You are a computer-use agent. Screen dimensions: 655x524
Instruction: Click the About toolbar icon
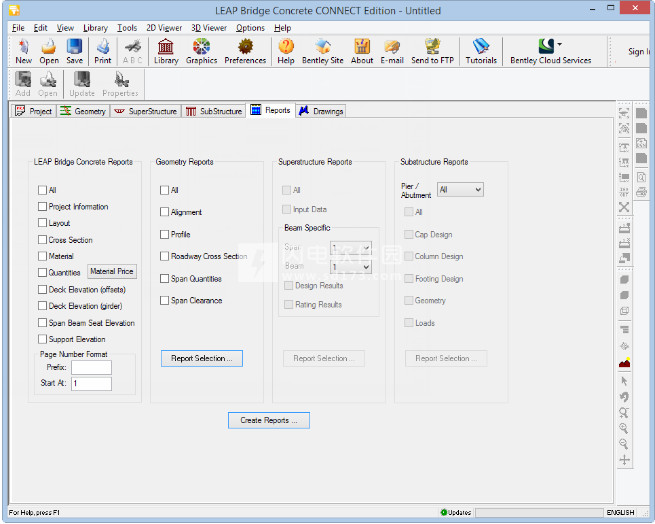tap(362, 51)
